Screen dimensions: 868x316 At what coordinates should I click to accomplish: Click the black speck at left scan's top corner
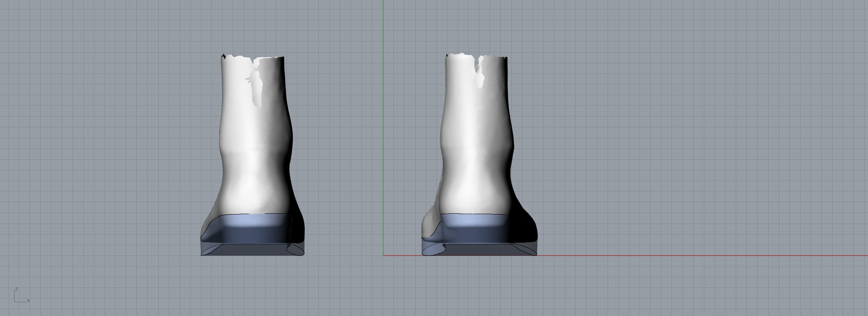coord(224,56)
